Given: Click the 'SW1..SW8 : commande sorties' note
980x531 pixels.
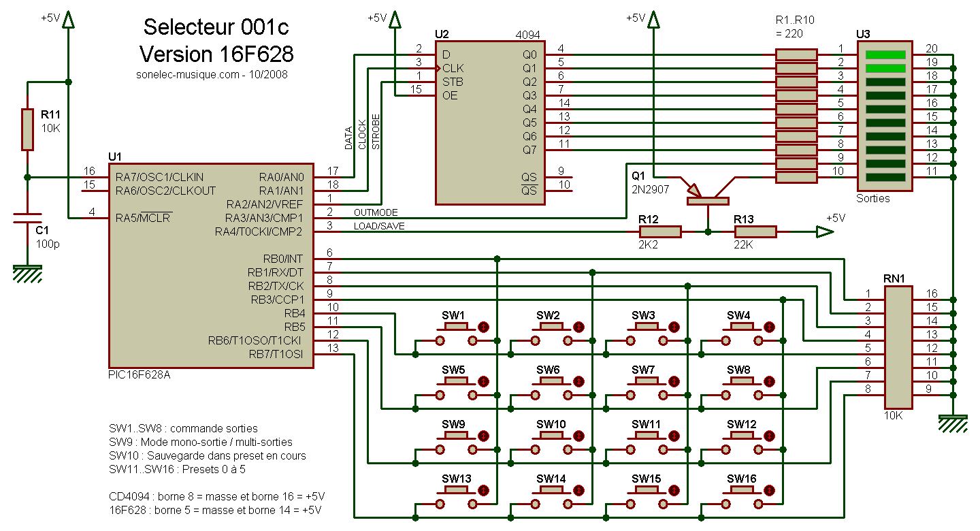Looking at the screenshot, I should pos(183,429).
